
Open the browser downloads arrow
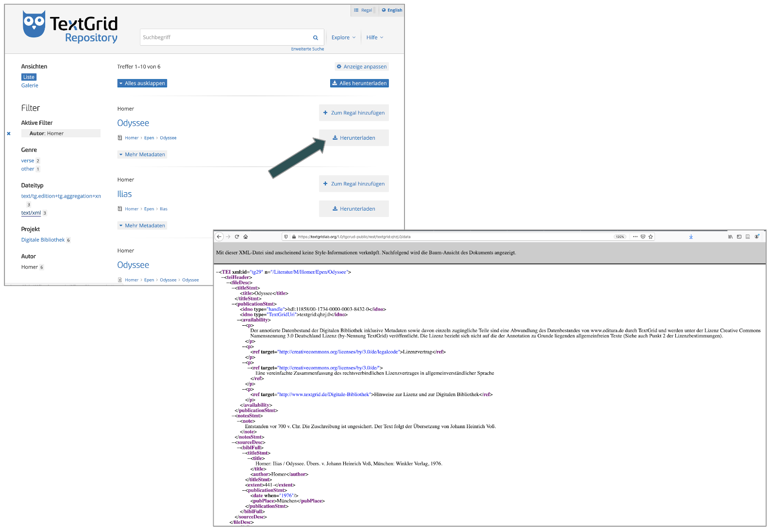pos(691,237)
